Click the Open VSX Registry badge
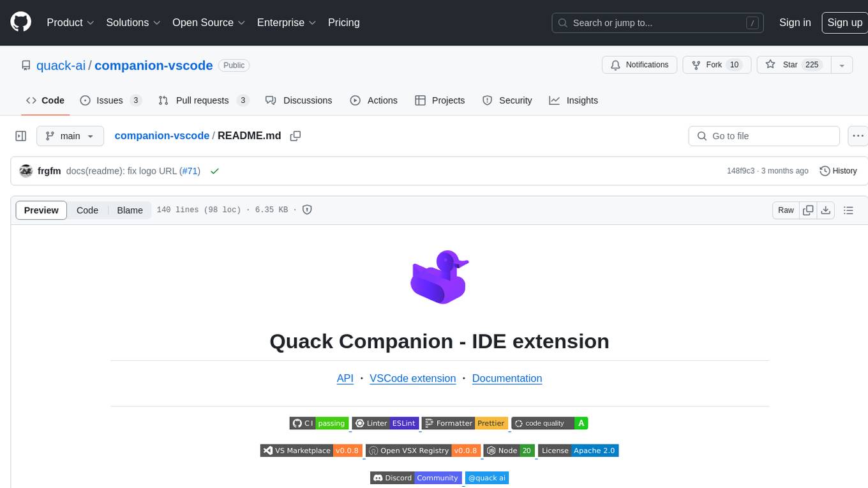Screen dimensions: 868x488 click(423, 450)
